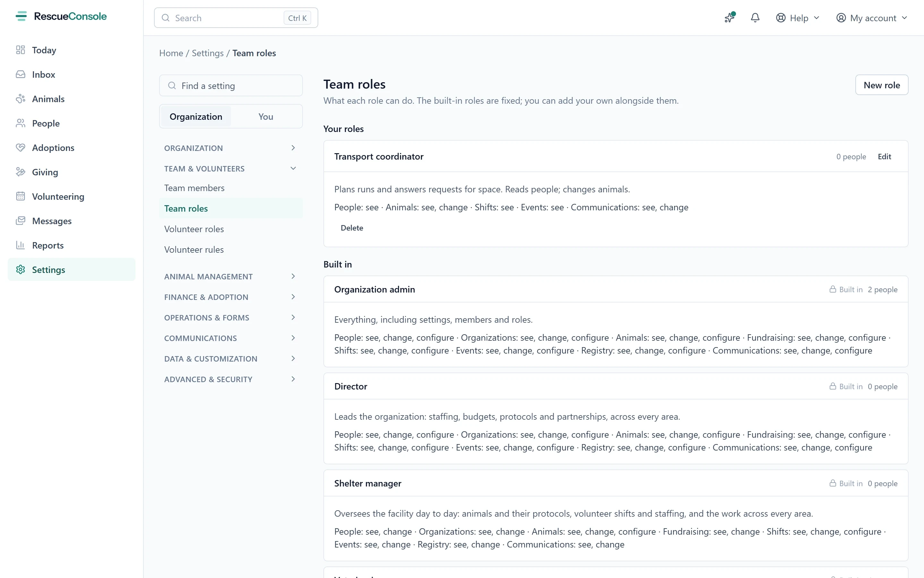924x578 pixels.
Task: Collapse the TEAM & VOLUNTEERS section
Action: 231,169
